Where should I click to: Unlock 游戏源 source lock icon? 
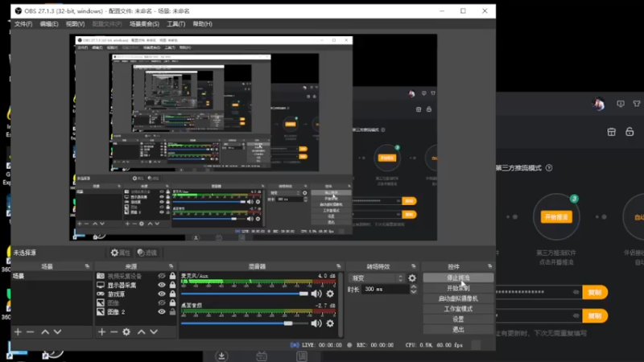coord(172,294)
